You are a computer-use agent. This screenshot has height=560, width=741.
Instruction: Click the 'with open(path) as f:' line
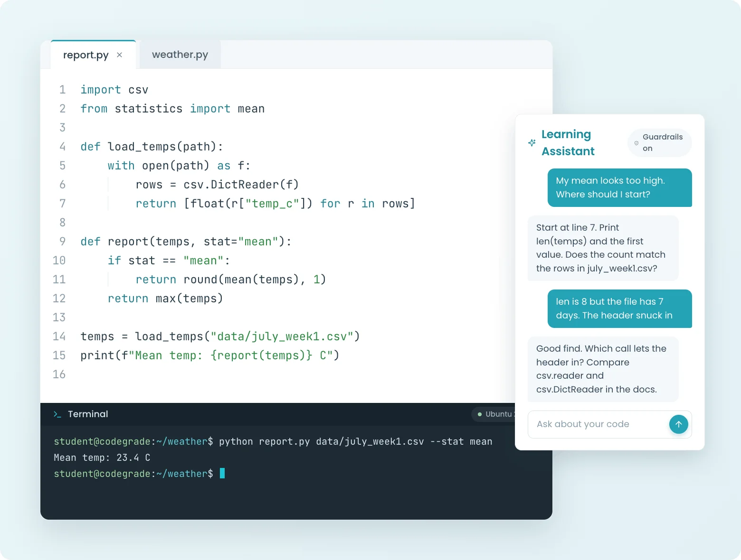click(179, 166)
